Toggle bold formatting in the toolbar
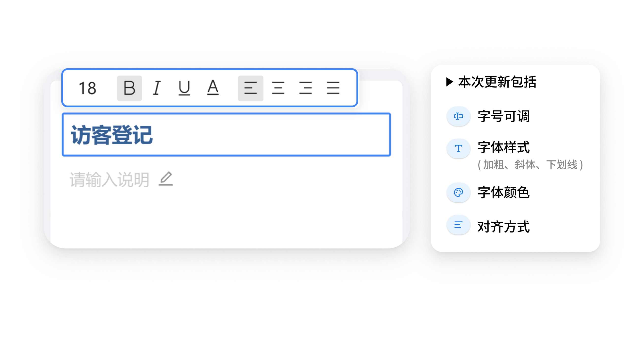This screenshot has height=338, width=644. pos(130,88)
